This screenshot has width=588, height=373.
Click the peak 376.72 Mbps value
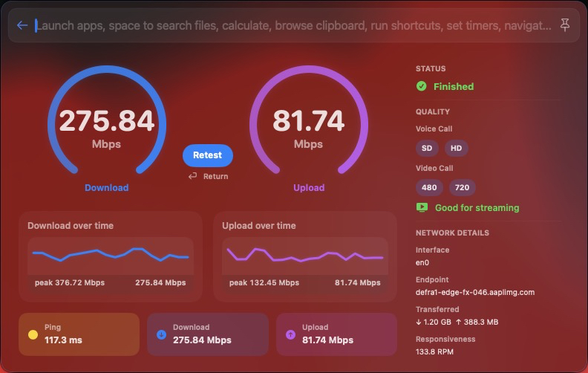(x=70, y=282)
